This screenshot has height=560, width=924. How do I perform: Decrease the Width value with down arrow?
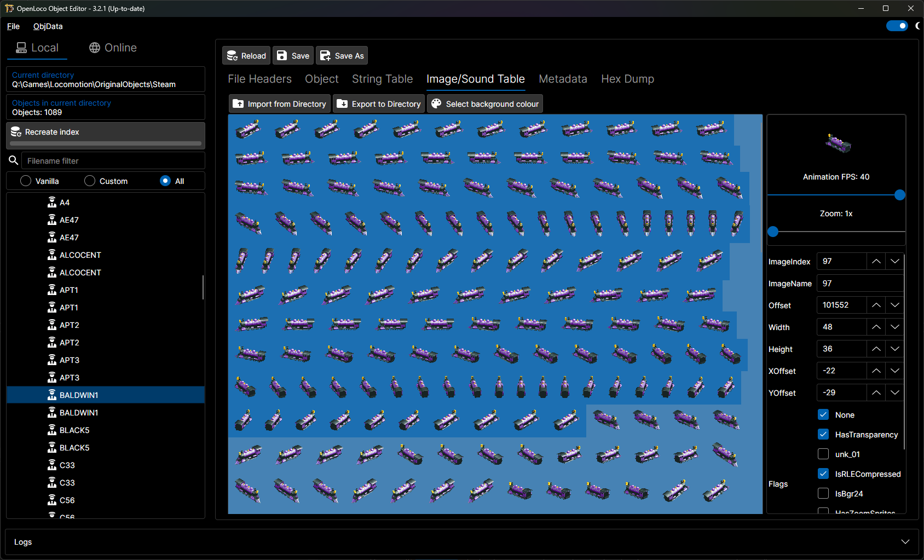tap(894, 327)
